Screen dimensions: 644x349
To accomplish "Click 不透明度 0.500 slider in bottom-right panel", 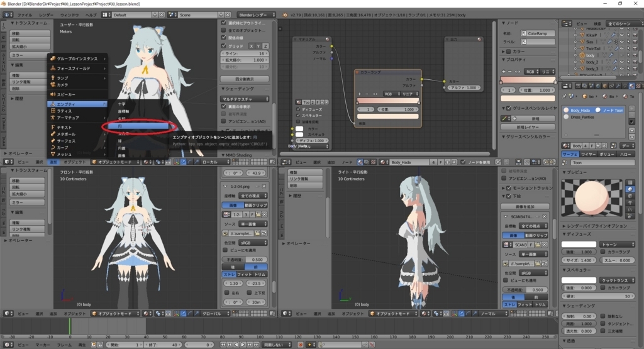I will click(x=525, y=290).
